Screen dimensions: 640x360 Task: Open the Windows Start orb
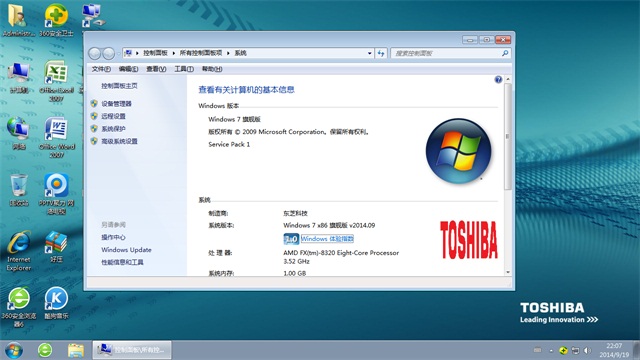[14, 350]
